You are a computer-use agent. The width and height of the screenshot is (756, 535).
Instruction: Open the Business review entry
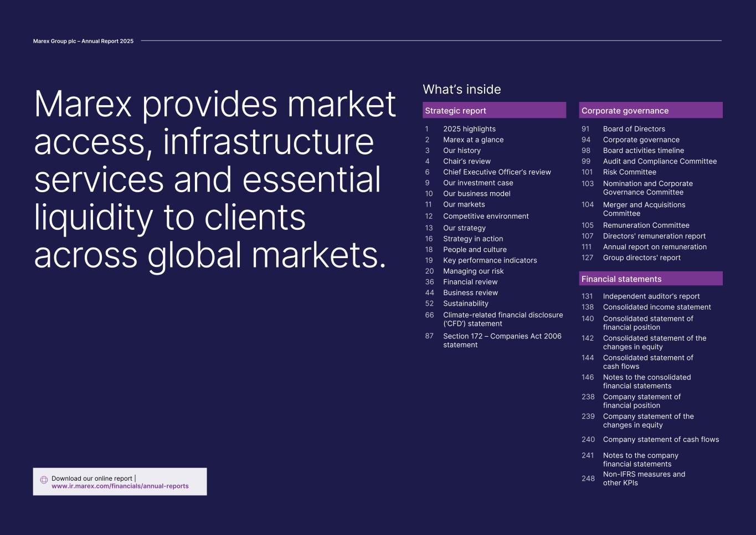click(x=470, y=293)
